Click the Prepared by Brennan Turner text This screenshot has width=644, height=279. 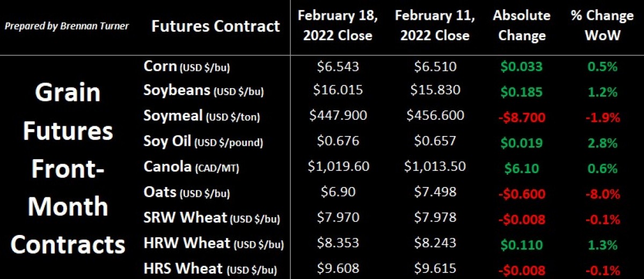67,26
